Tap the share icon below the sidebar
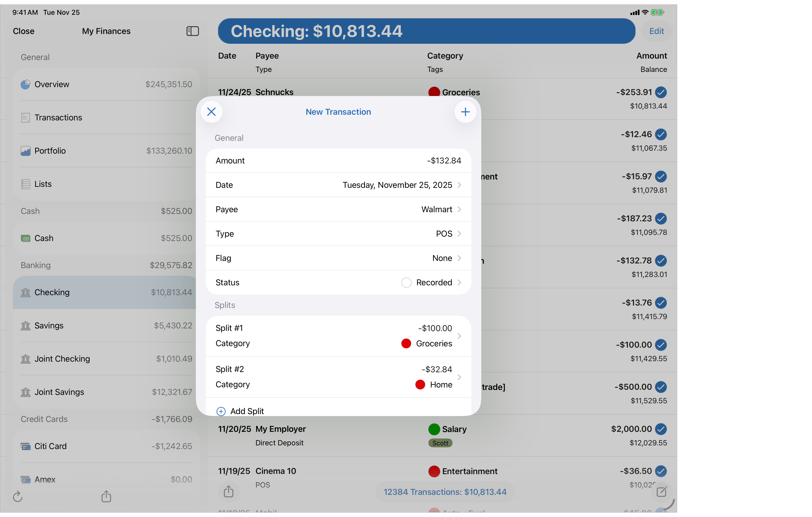812x517 pixels. (x=106, y=496)
